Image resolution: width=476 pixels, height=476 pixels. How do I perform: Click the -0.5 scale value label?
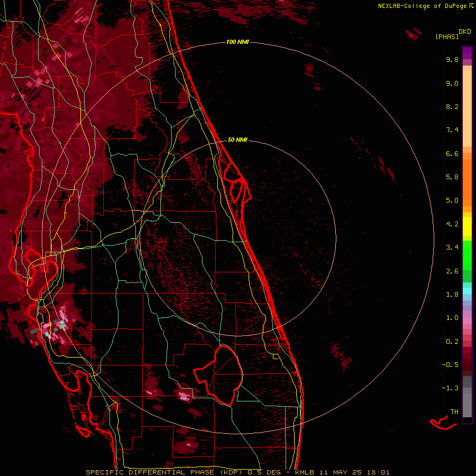point(450,365)
